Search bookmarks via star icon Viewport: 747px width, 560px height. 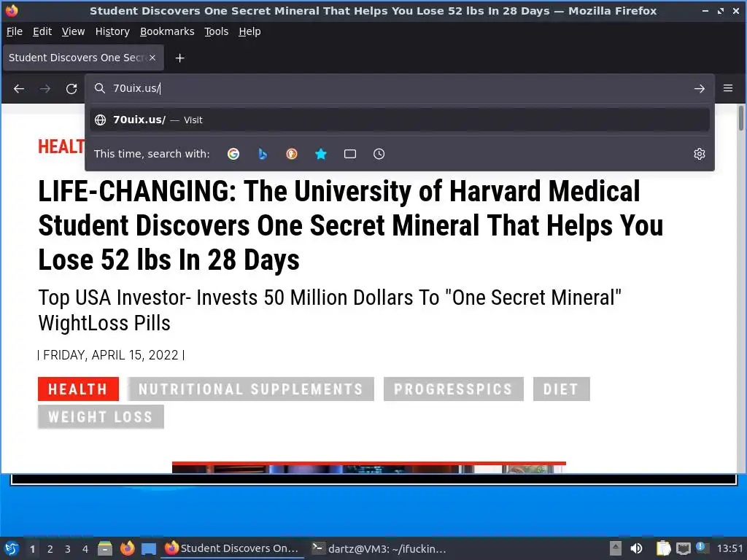321,154
